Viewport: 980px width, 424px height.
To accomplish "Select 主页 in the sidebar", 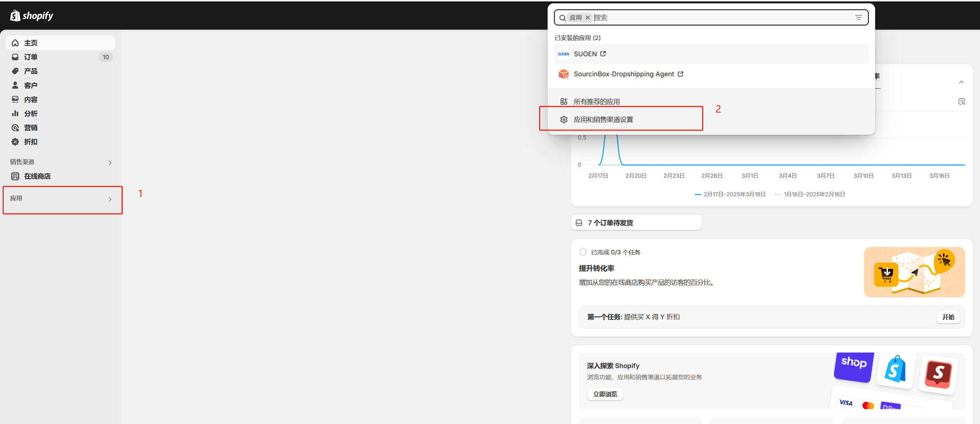I will [x=60, y=43].
